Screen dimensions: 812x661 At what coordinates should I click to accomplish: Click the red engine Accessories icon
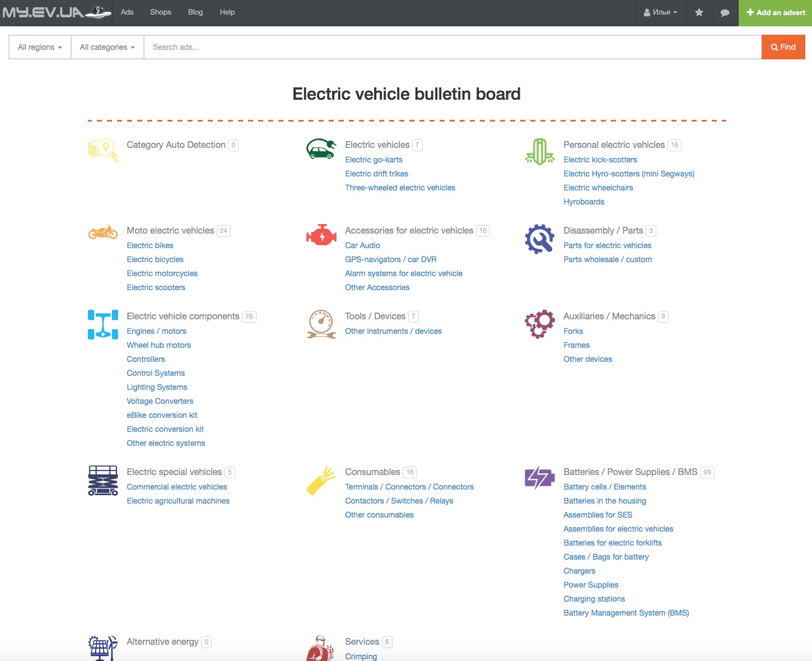click(x=321, y=235)
